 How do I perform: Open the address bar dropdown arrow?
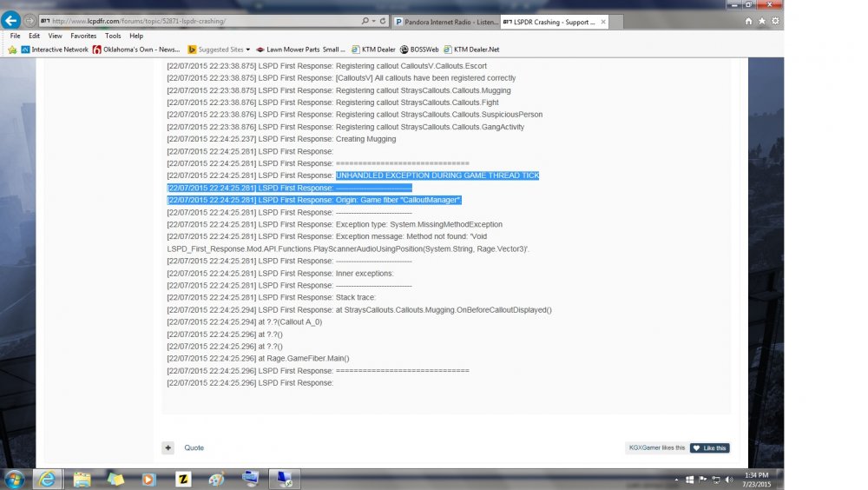pyautogui.click(x=373, y=21)
